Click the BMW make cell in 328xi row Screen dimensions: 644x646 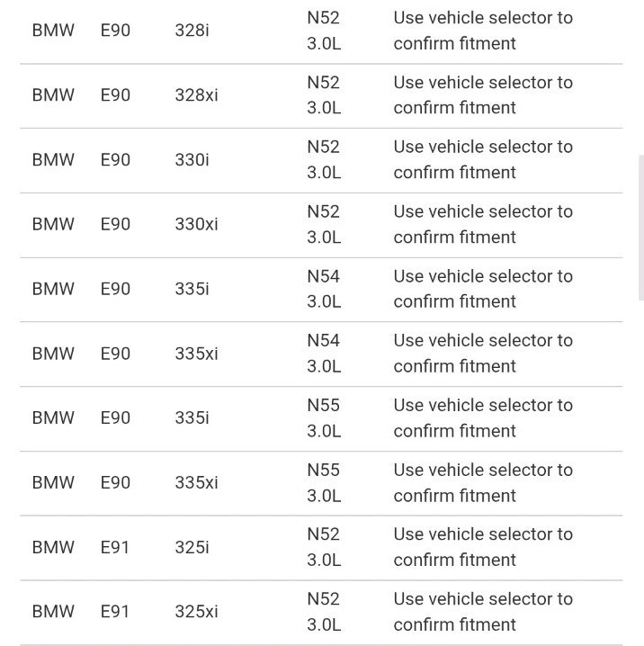(x=53, y=95)
